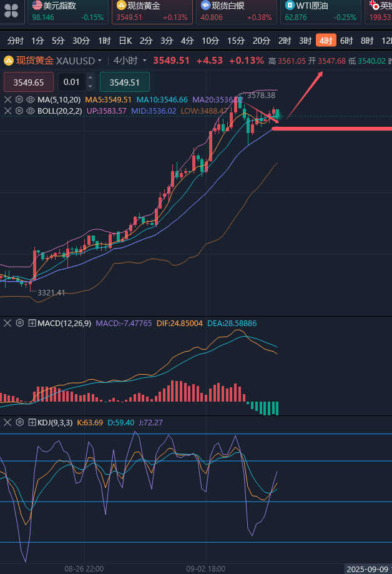Image resolution: width=392 pixels, height=574 pixels.
Task: Switch to the 5分 timeframe tab
Action: tap(58, 41)
